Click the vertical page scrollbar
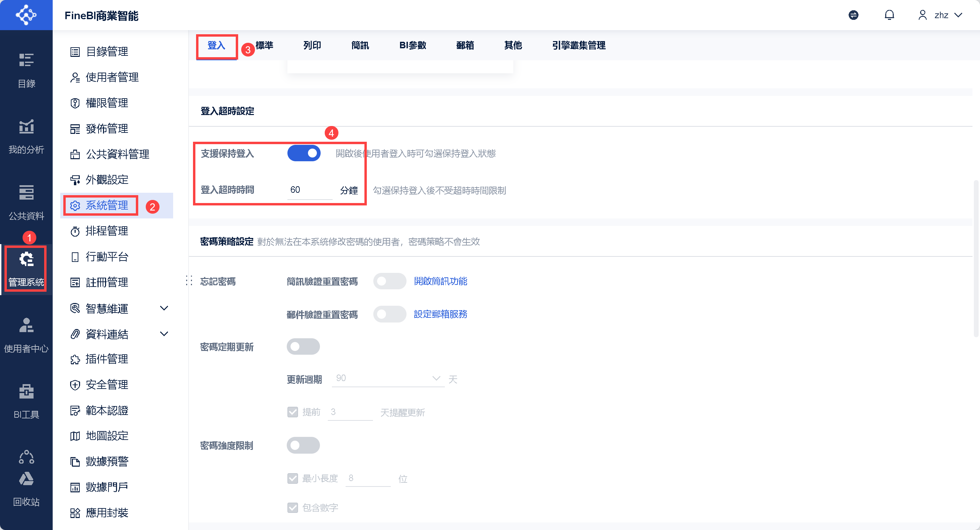Screen dimensions: 980x530 coord(976,259)
